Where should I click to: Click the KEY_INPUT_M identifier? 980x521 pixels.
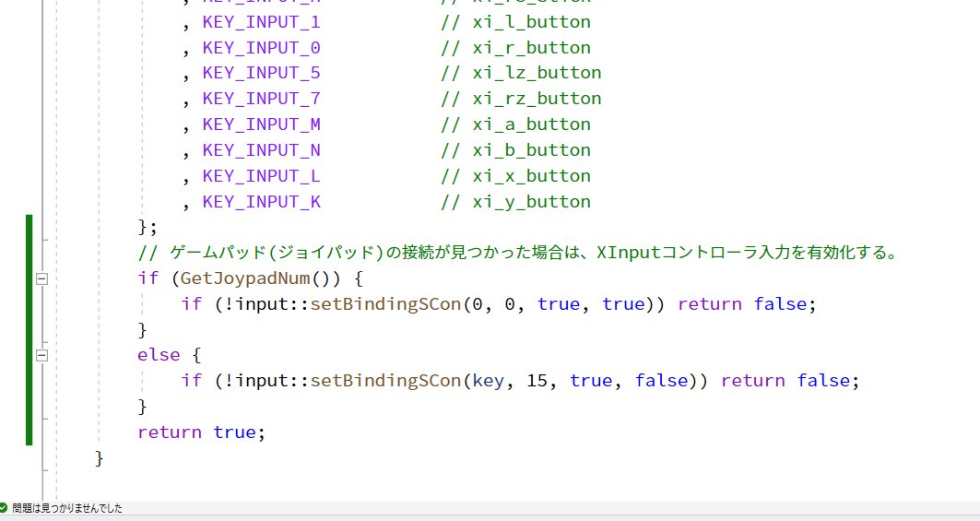pyautogui.click(x=261, y=124)
